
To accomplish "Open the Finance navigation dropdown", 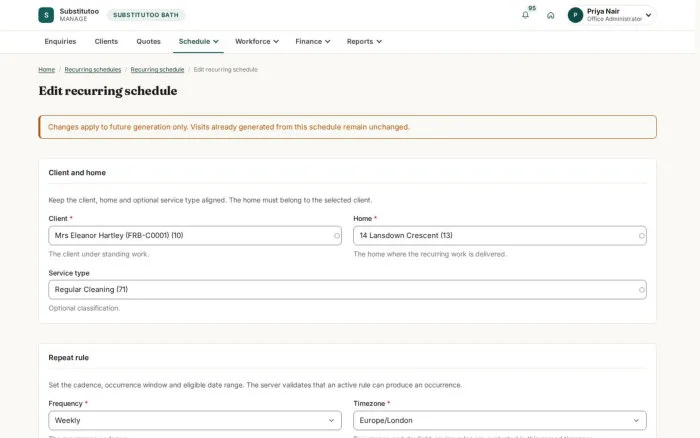I will point(312,42).
